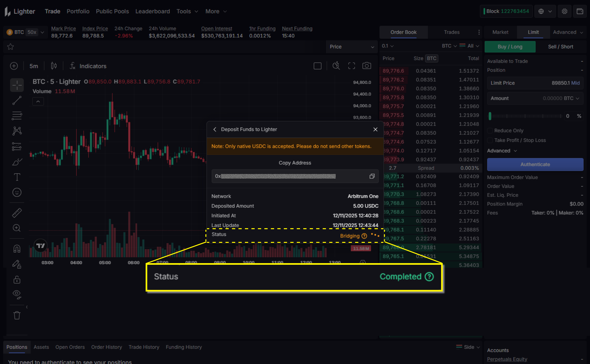Open the wallet icon in header
The height and width of the screenshot is (364, 590).
point(580,11)
